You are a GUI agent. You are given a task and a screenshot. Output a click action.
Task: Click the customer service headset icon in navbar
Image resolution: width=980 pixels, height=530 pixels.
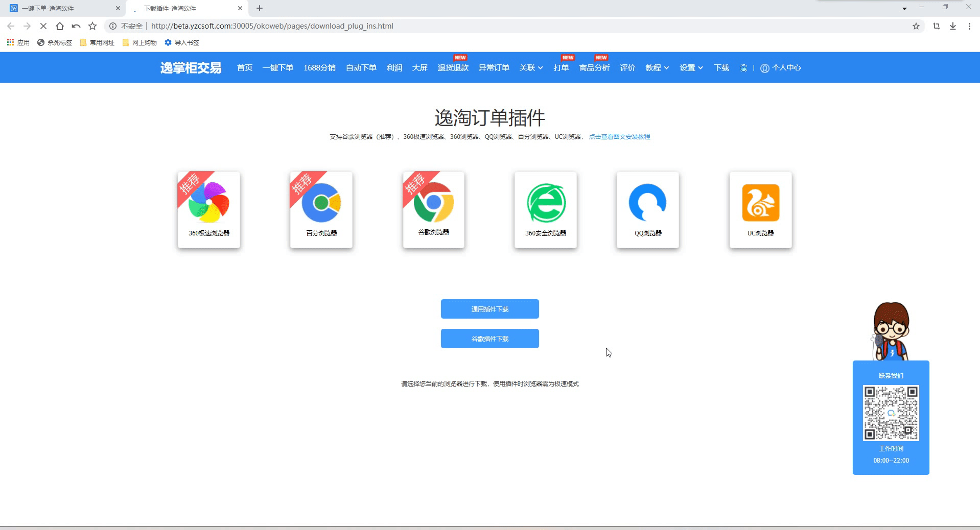pyautogui.click(x=743, y=68)
